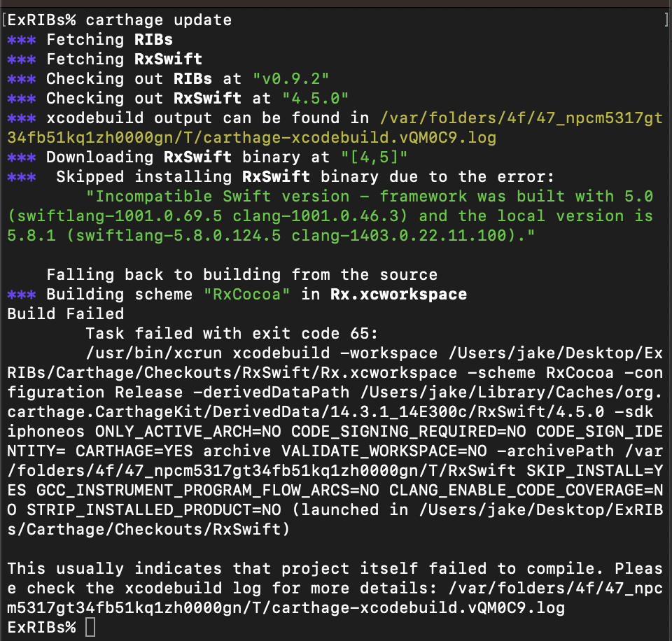Click the '5.8.1 (swiftlang-5.8.0.124.5' text
672x641 pixels.
click(x=144, y=235)
